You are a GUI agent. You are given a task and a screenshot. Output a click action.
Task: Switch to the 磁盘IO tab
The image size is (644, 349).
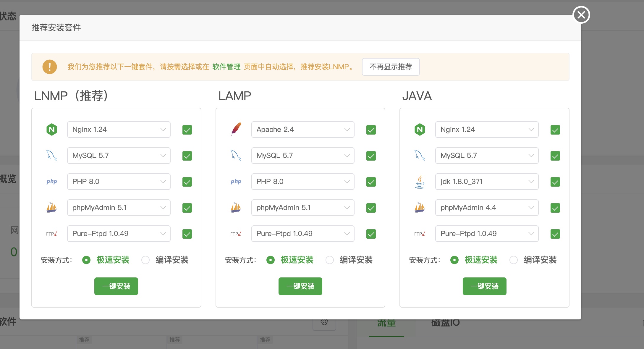point(445,323)
